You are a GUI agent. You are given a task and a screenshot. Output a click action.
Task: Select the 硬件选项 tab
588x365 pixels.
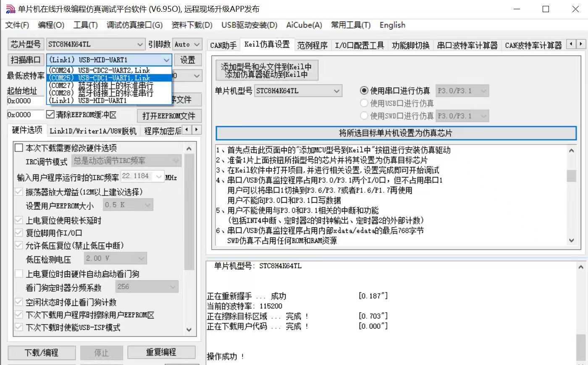tap(27, 130)
